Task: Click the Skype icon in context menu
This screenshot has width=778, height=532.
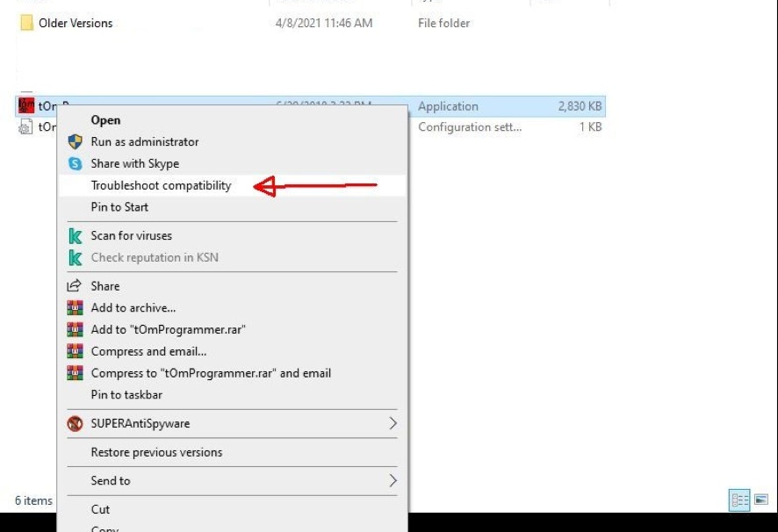Action: pos(76,164)
